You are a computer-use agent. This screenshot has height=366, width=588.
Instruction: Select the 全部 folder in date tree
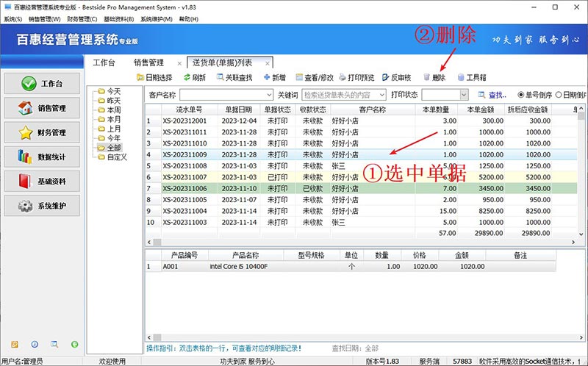click(x=110, y=148)
